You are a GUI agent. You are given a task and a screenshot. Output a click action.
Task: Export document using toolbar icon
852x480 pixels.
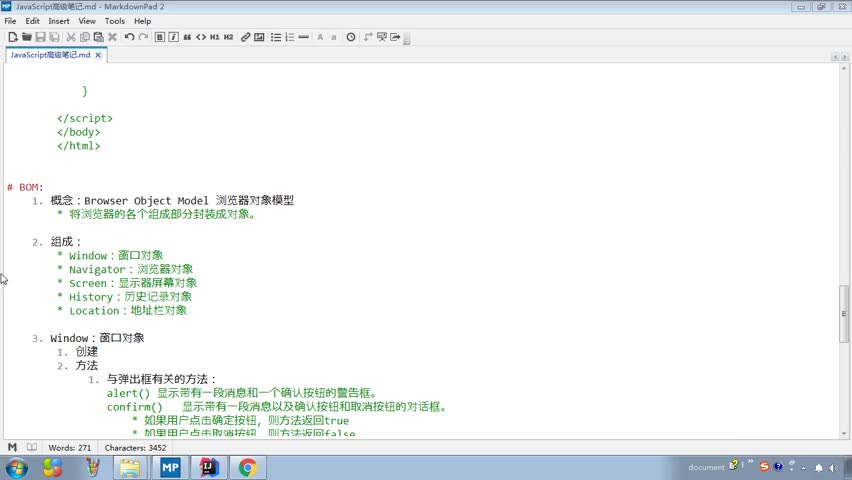pos(396,37)
